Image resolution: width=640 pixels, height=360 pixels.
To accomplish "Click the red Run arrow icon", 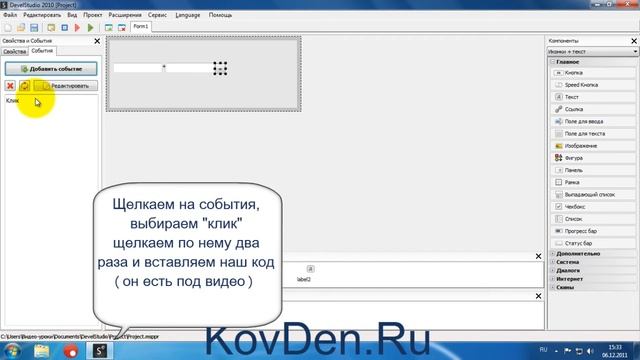I will coord(78,28).
